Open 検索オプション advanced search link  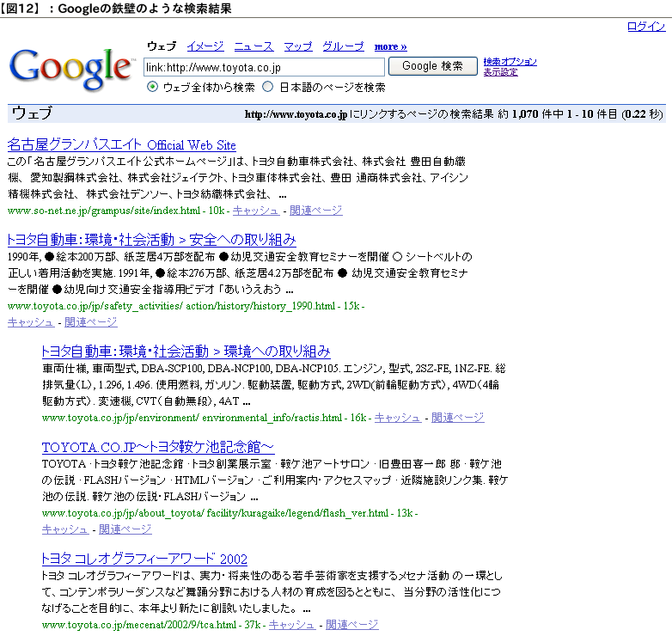(x=510, y=62)
